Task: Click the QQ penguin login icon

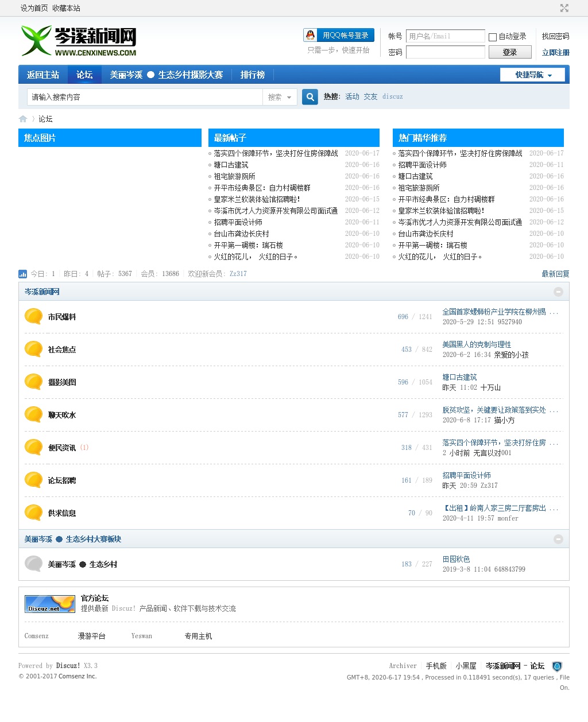Action: click(311, 35)
